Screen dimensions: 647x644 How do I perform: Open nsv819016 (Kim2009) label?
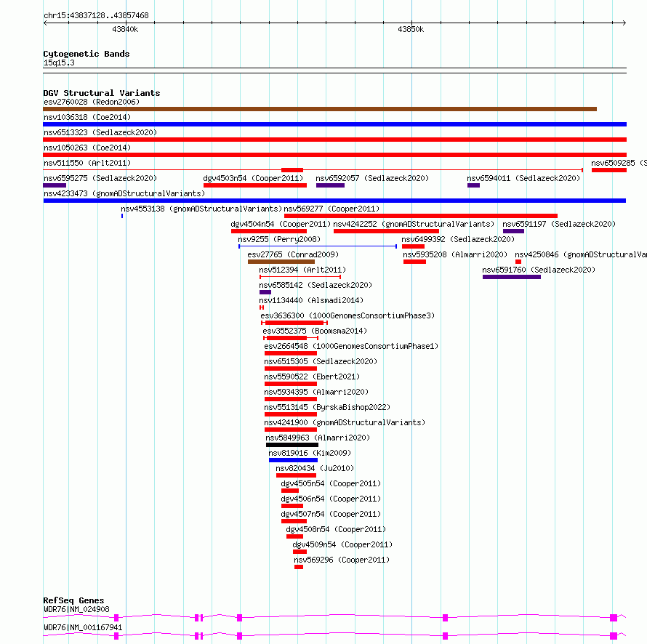click(310, 453)
